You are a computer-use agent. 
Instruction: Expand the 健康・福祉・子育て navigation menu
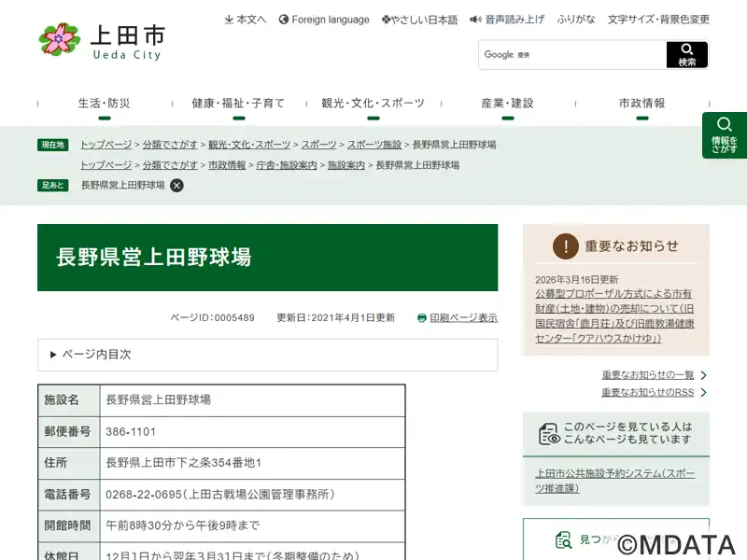(238, 104)
